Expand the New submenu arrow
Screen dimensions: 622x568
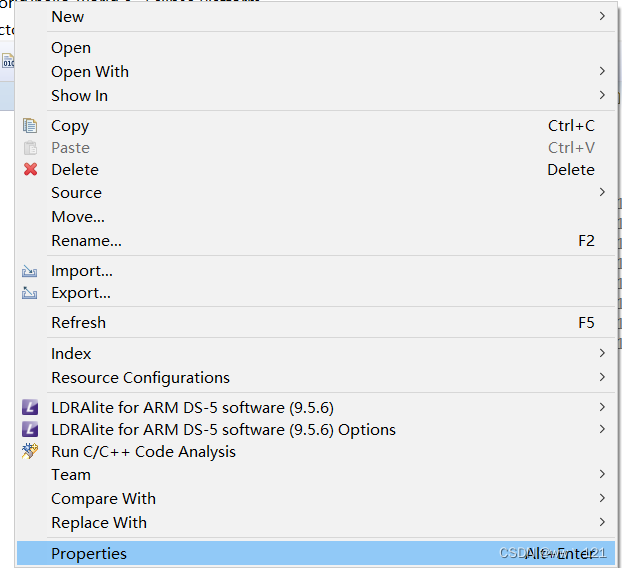[602, 17]
